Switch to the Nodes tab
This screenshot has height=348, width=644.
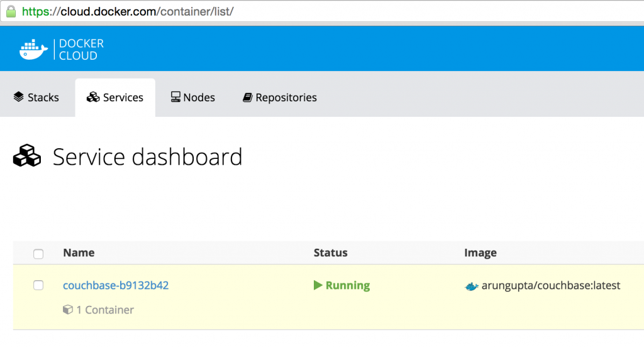click(x=192, y=97)
